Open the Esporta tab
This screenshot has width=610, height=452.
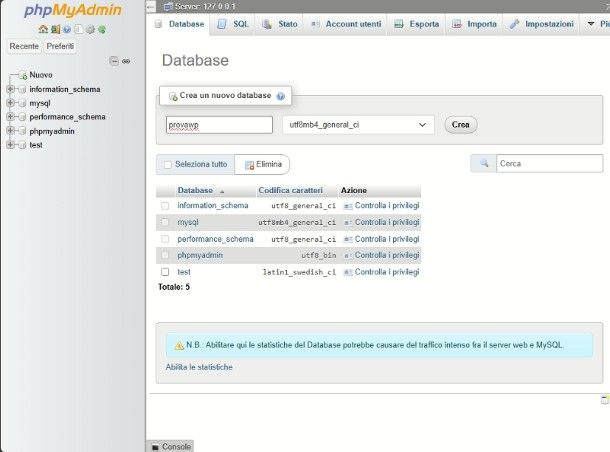point(416,24)
